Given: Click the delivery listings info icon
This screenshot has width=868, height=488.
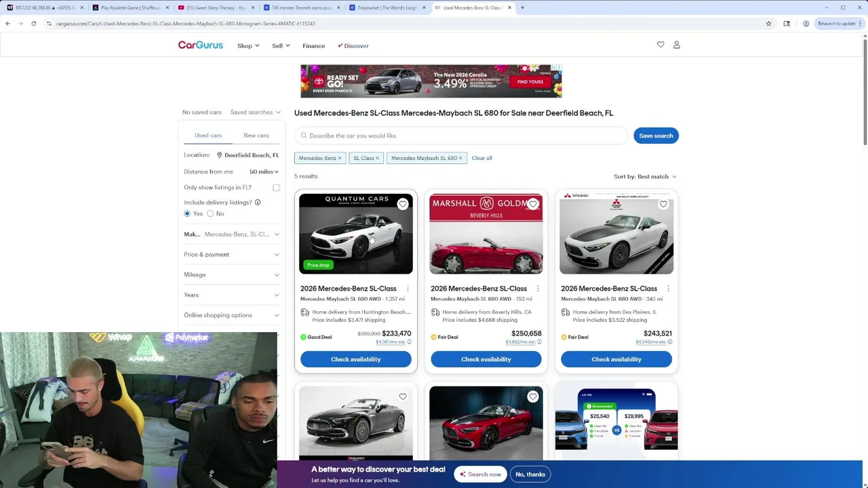Looking at the screenshot, I should (x=258, y=202).
